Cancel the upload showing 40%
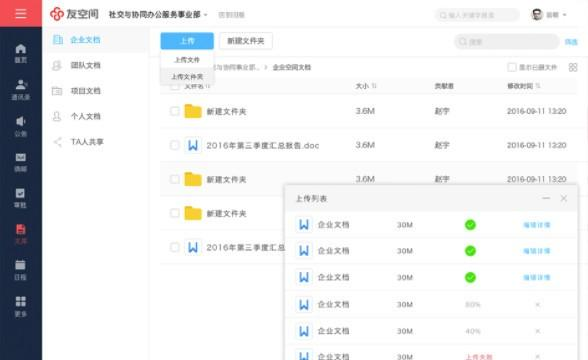 538,331
